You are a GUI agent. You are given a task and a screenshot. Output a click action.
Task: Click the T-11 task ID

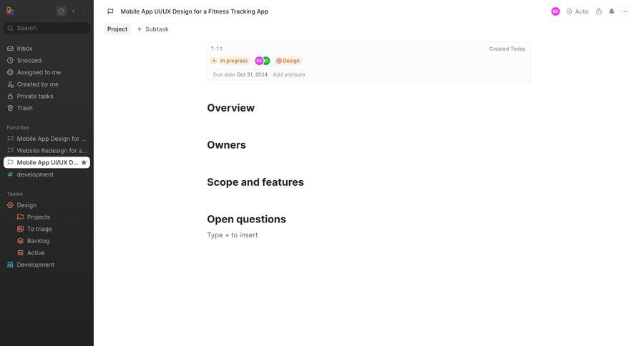coord(216,49)
